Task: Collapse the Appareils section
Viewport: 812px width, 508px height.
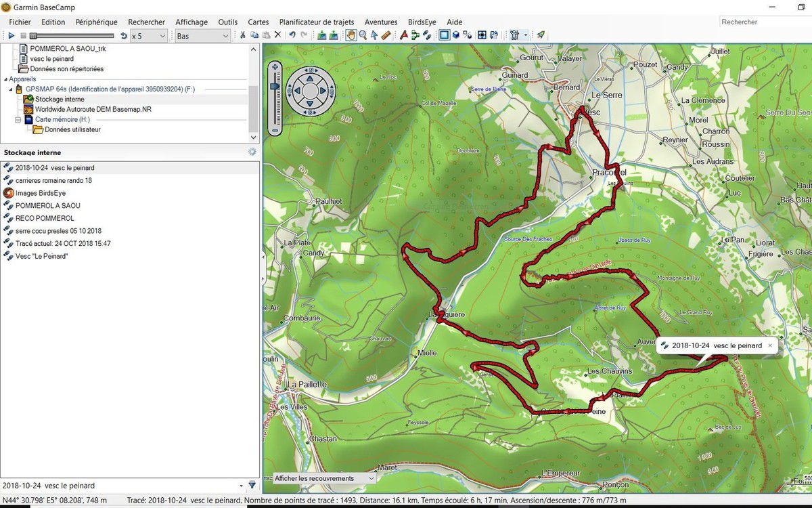Action: (x=5, y=79)
